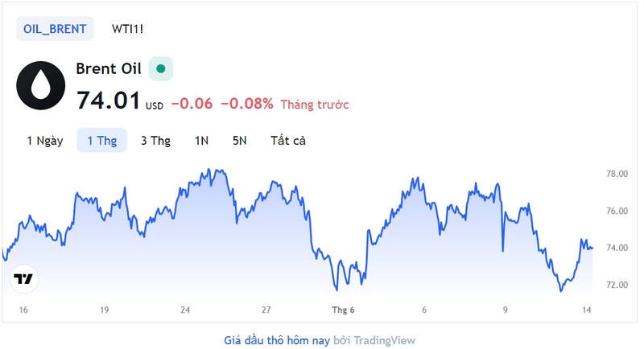Show Tất cả time range
The image size is (644, 349).
288,141
